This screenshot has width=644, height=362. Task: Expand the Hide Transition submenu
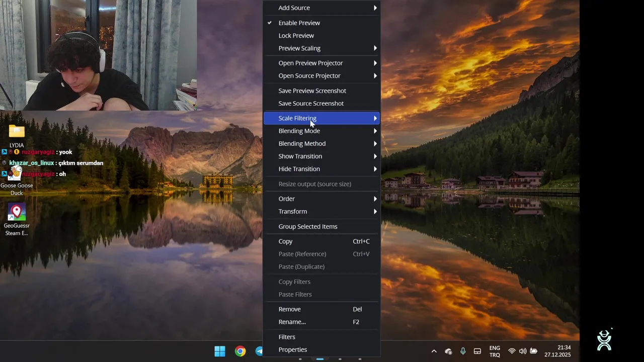coord(322,169)
